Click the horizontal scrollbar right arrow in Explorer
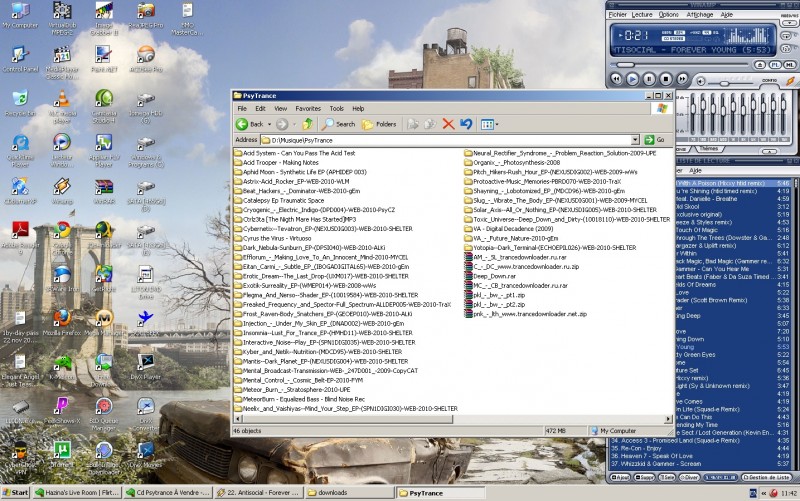 [668, 419]
